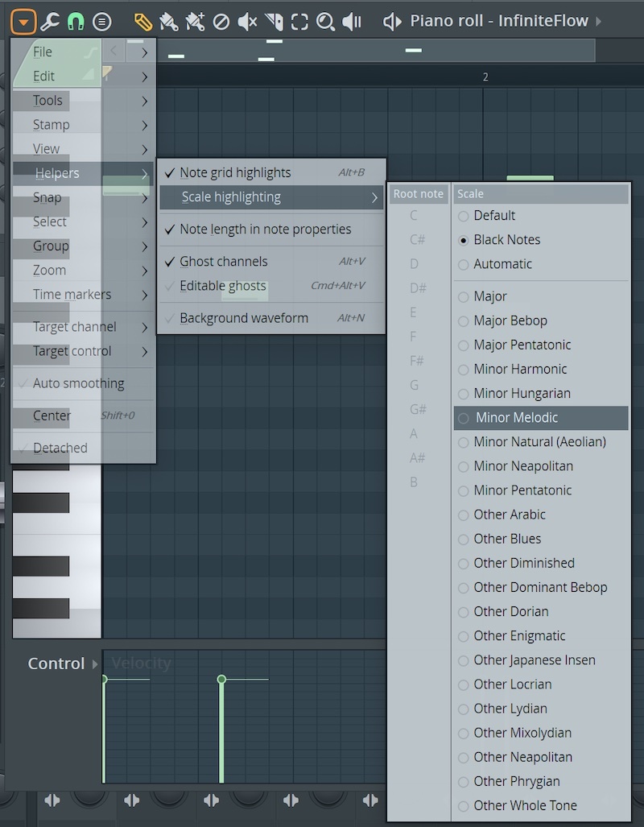Open the piano roll menu dropdown arrow
Screen dimensions: 644x827
23,22
